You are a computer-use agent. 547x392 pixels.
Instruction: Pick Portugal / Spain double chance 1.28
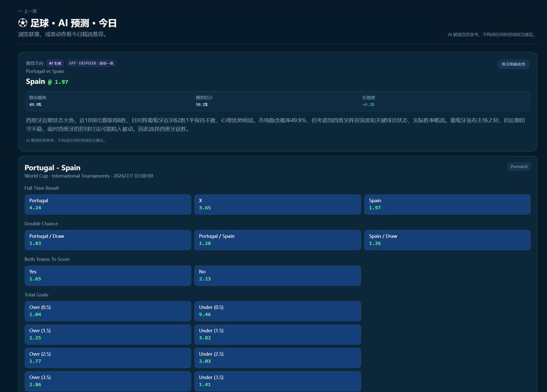click(x=278, y=240)
